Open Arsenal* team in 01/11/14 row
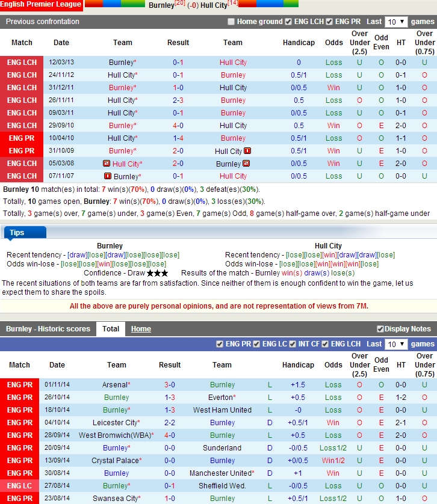The height and width of the screenshot is (504, 437). coord(116,385)
